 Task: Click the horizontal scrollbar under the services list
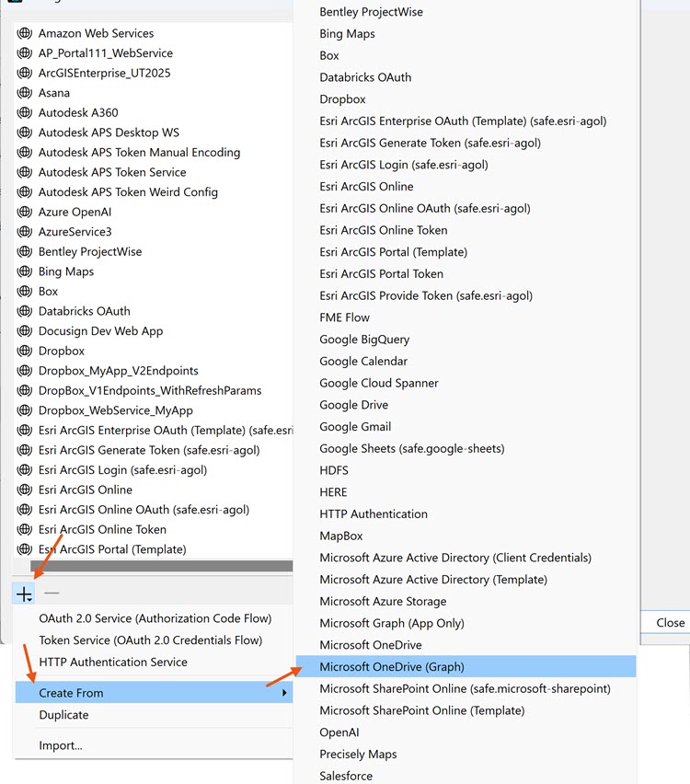pyautogui.click(x=161, y=566)
